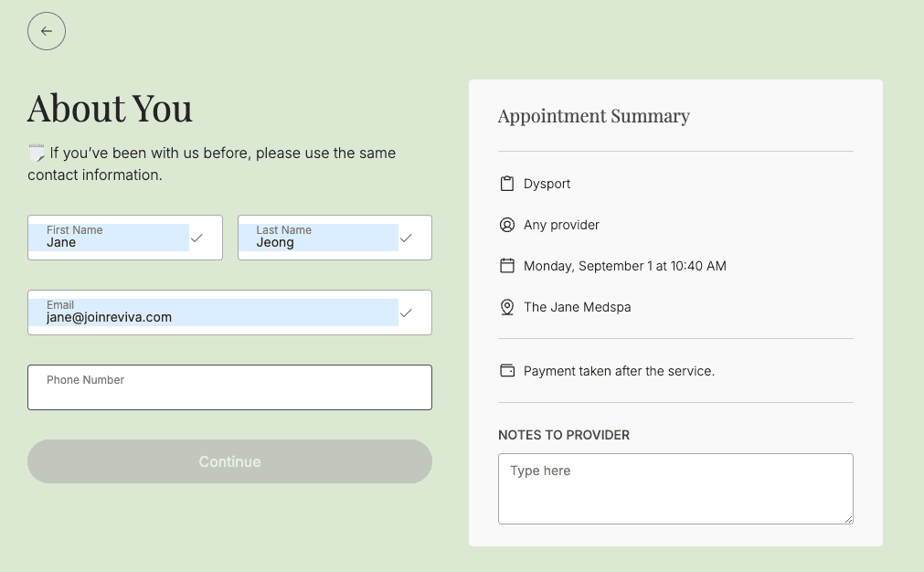This screenshot has height=572, width=924.
Task: Select the First Name field showing Jane
Action: (x=110, y=238)
